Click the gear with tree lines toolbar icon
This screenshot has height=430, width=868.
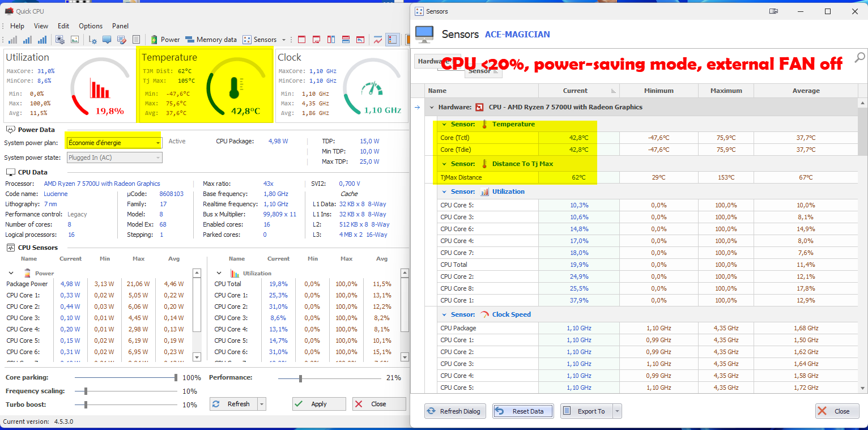point(93,40)
